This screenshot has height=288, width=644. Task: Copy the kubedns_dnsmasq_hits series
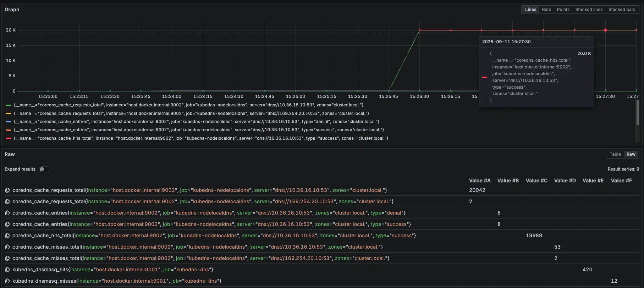click(x=7, y=270)
